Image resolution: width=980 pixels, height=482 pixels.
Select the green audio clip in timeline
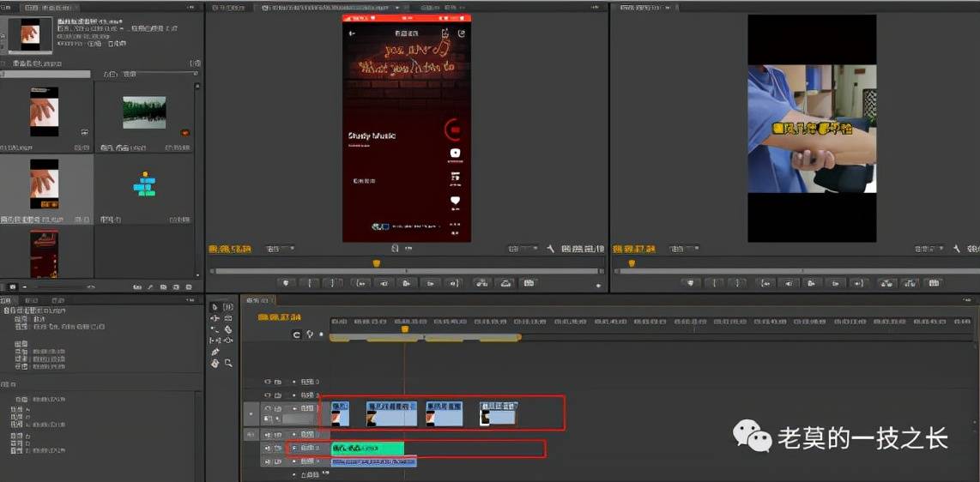click(x=367, y=448)
